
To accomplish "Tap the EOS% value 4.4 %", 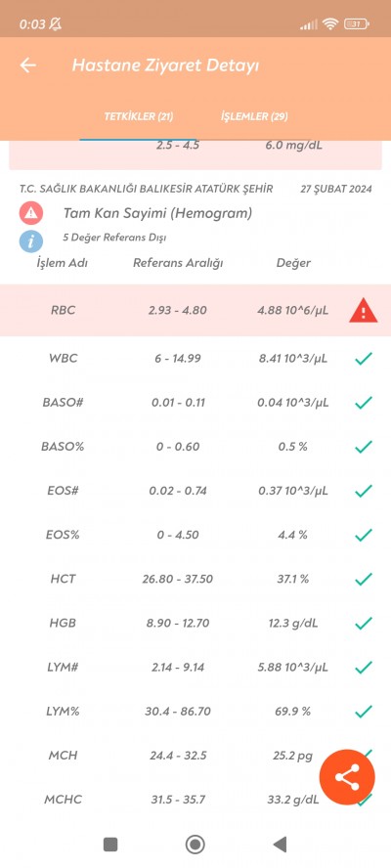I will coord(293,535).
